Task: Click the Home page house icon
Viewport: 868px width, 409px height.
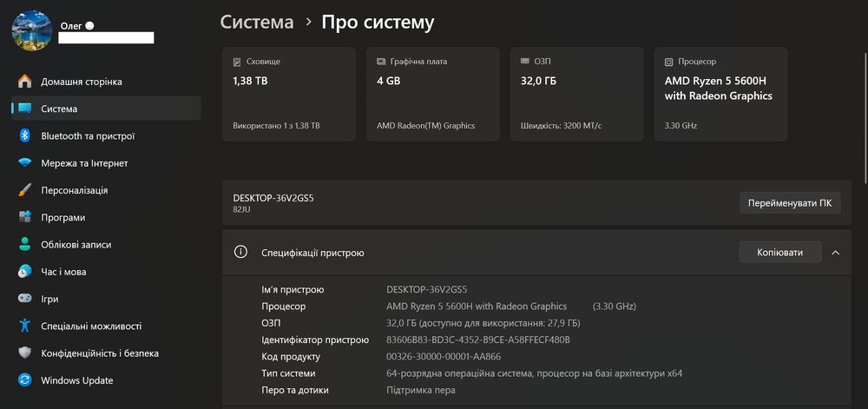Action: pos(25,82)
